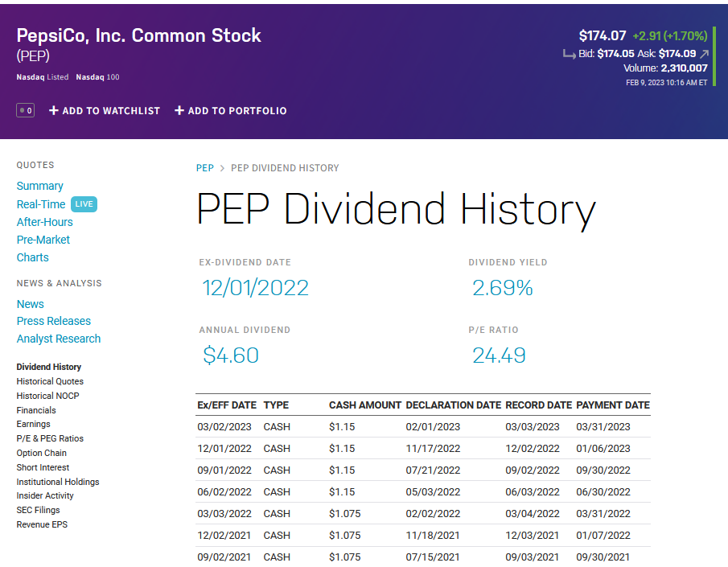Click the PEP breadcrumb link
Screen dimensions: 728x567
click(x=205, y=168)
